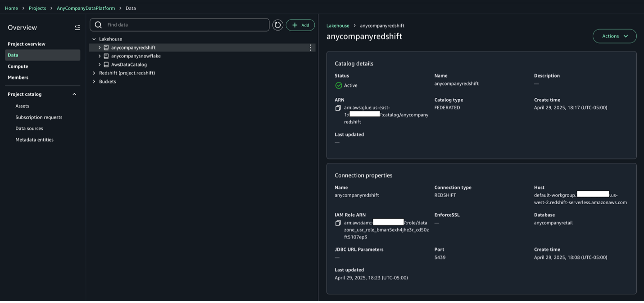The height and width of the screenshot is (303, 644).
Task: Open Data sources
Action: [29, 129]
